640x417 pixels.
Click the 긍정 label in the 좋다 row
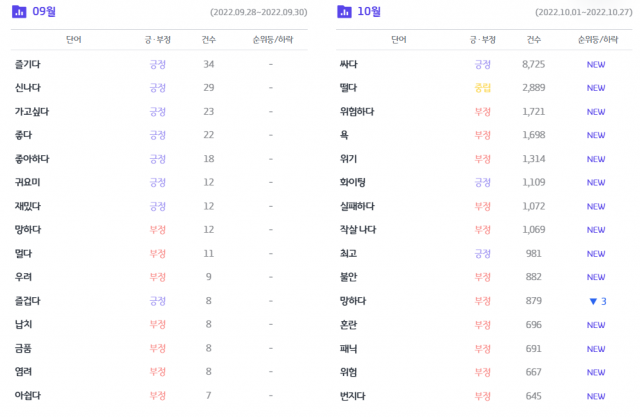click(158, 135)
